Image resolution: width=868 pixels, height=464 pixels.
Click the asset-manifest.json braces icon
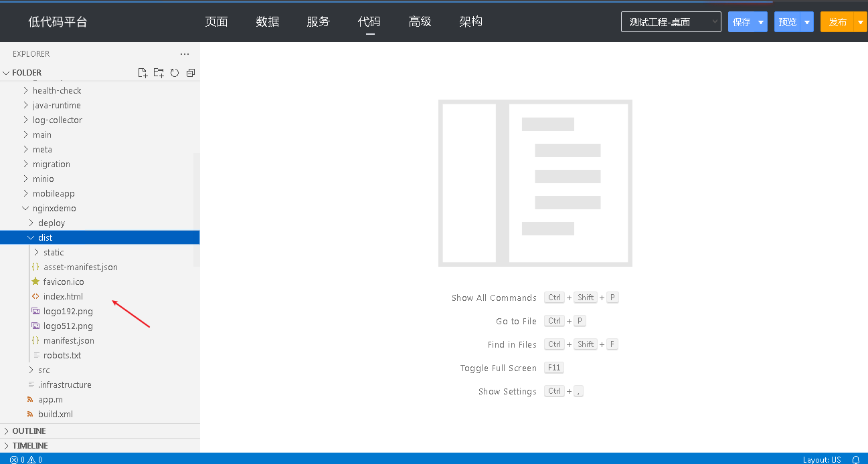tap(35, 267)
